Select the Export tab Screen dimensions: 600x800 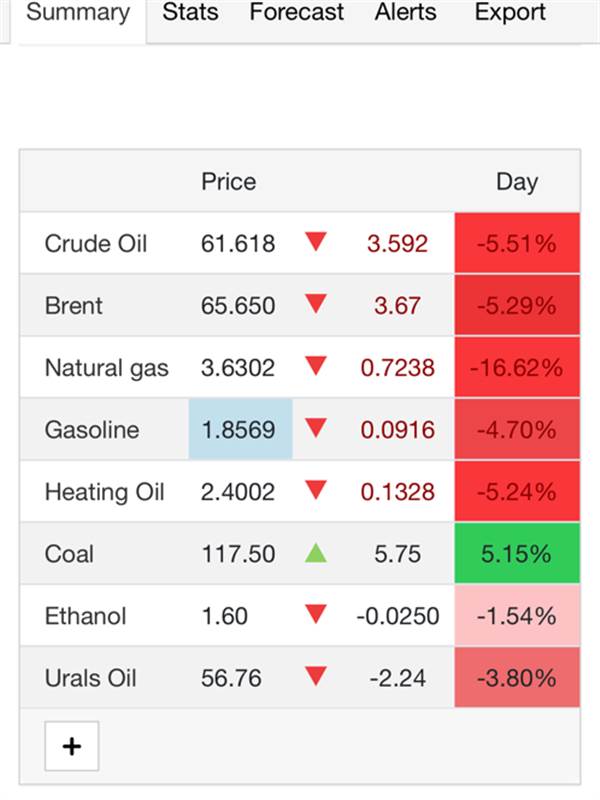point(510,13)
